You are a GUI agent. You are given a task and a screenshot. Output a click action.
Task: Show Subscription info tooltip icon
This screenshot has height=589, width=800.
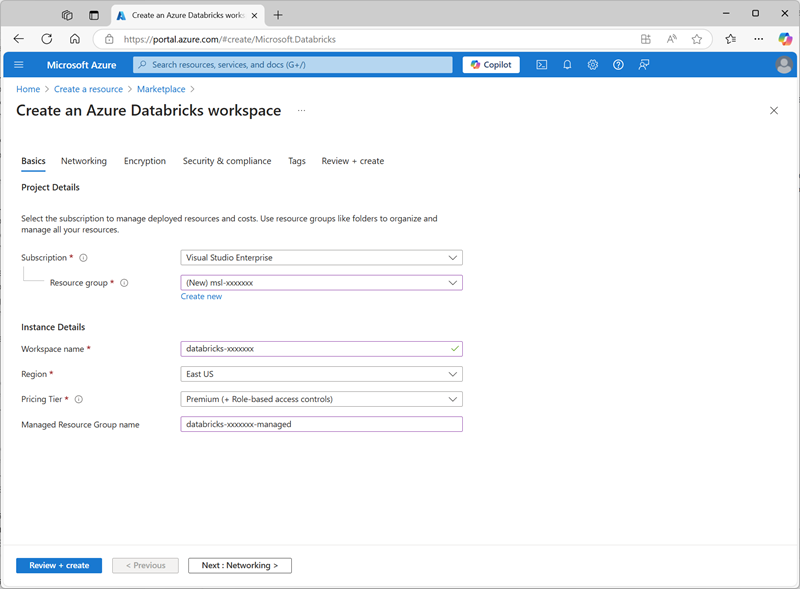(83, 258)
